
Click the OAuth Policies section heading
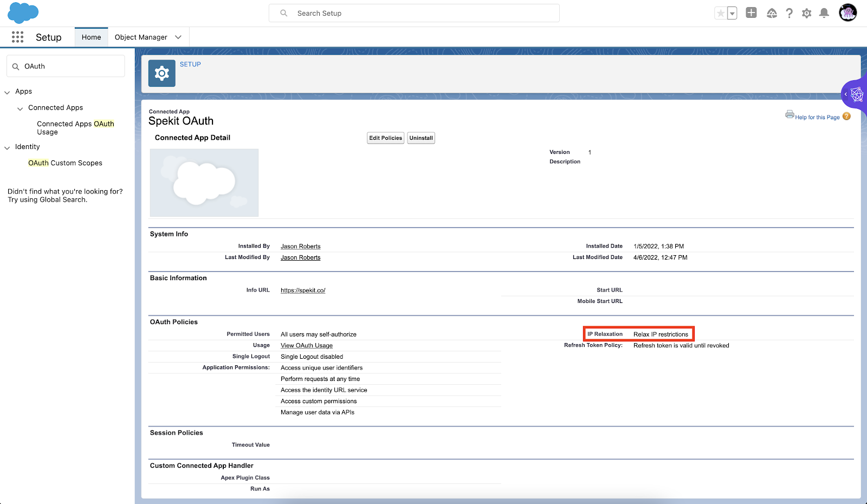click(x=173, y=322)
